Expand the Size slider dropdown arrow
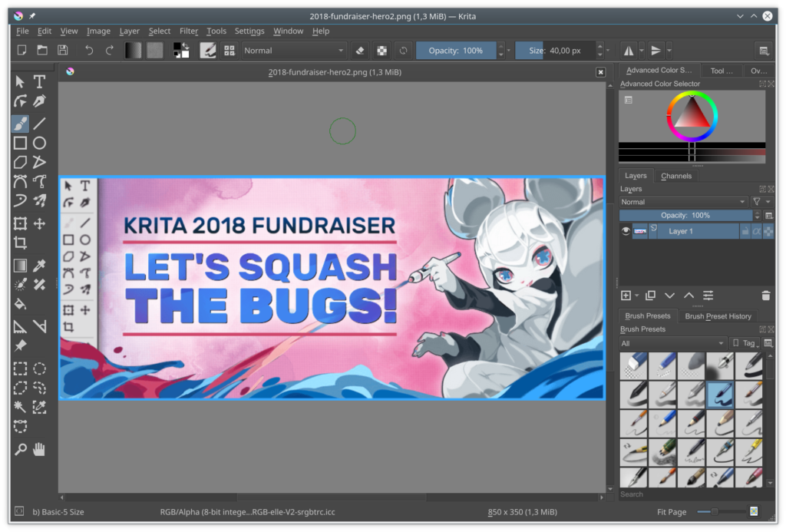 tap(608, 51)
